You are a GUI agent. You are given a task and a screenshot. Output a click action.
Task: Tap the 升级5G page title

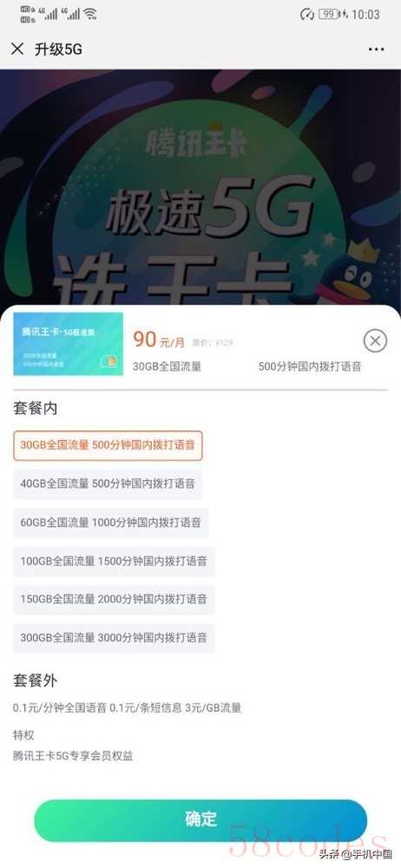coord(58,49)
